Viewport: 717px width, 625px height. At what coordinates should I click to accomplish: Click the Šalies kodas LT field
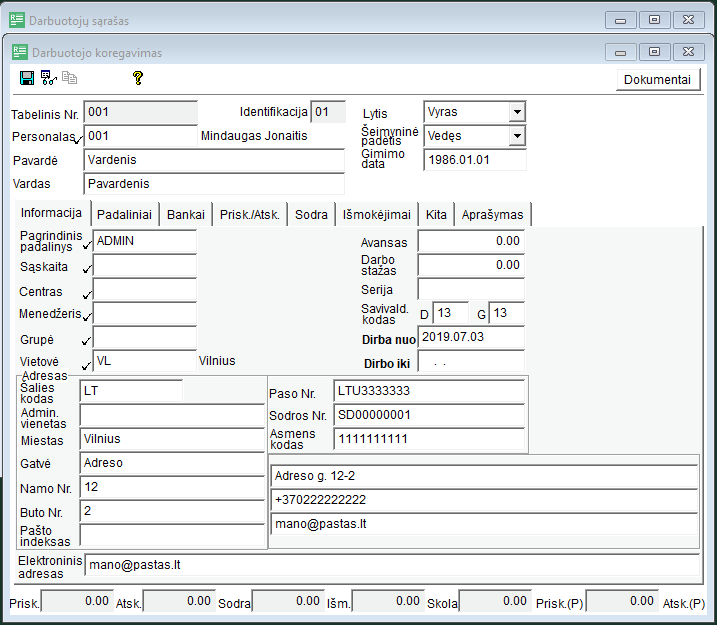click(x=131, y=391)
